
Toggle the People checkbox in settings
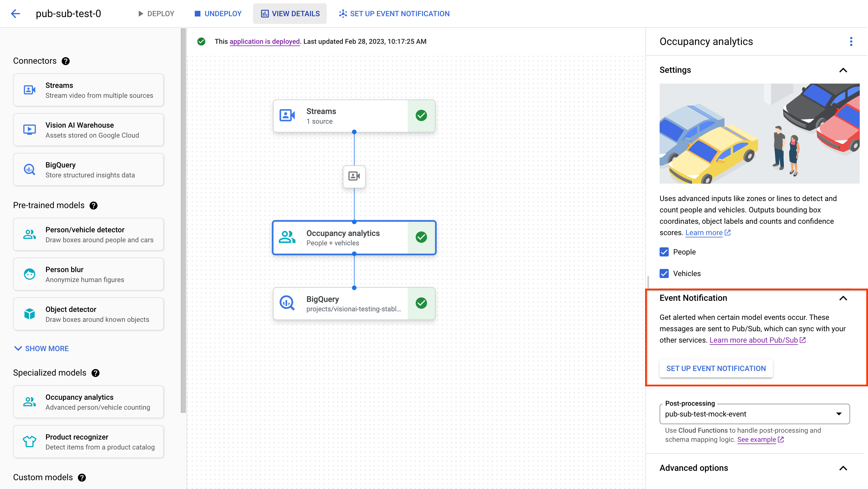point(664,252)
